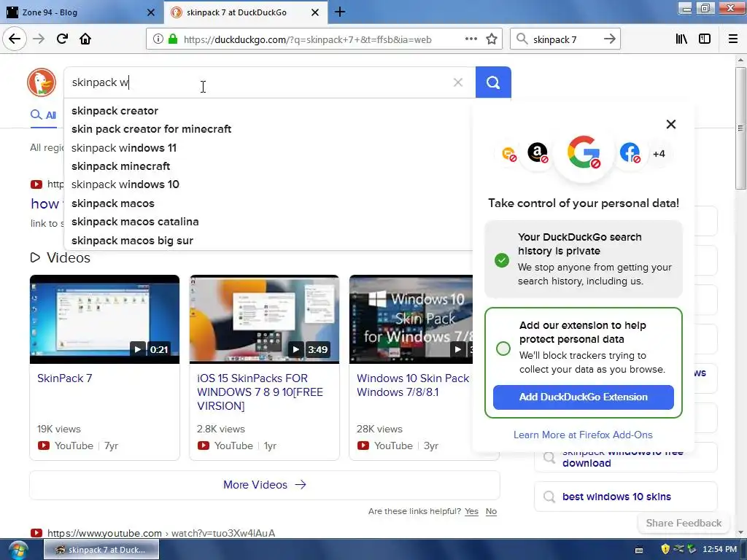Click the forward navigation arrow
The width and height of the screenshot is (747, 560).
pyautogui.click(x=39, y=39)
